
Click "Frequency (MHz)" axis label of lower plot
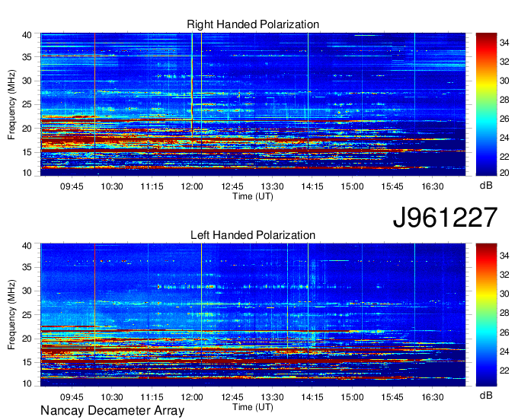[11, 315]
